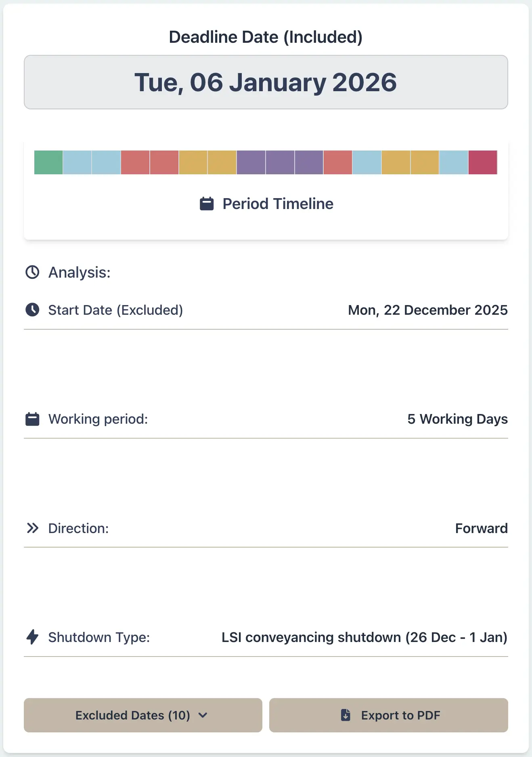The width and height of the screenshot is (532, 757).
Task: Click the first light blue segment after green
Action: click(x=77, y=162)
